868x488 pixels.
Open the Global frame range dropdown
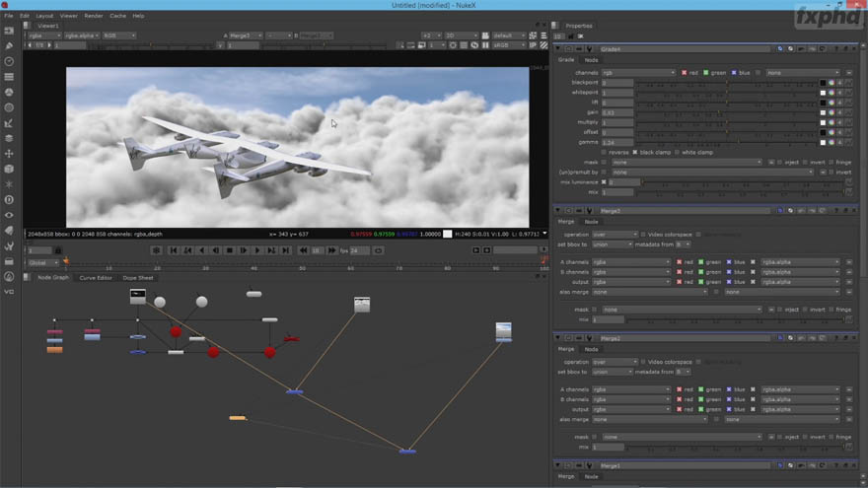[43, 263]
